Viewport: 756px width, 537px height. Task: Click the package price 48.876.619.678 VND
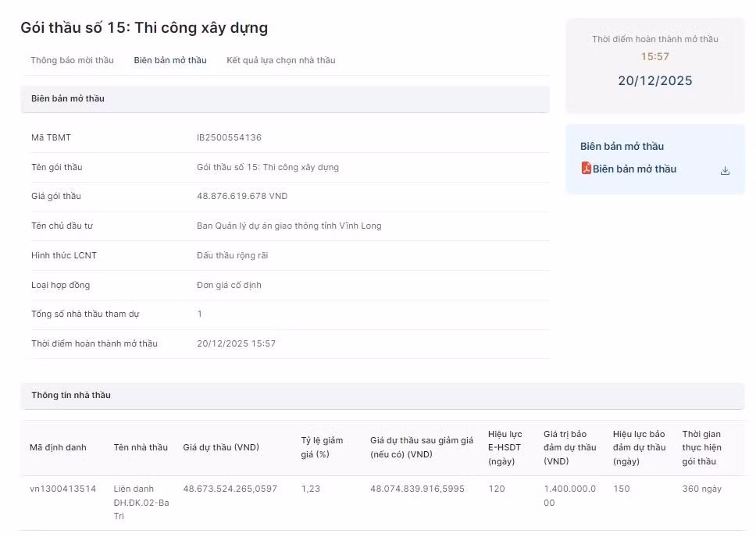click(x=242, y=196)
